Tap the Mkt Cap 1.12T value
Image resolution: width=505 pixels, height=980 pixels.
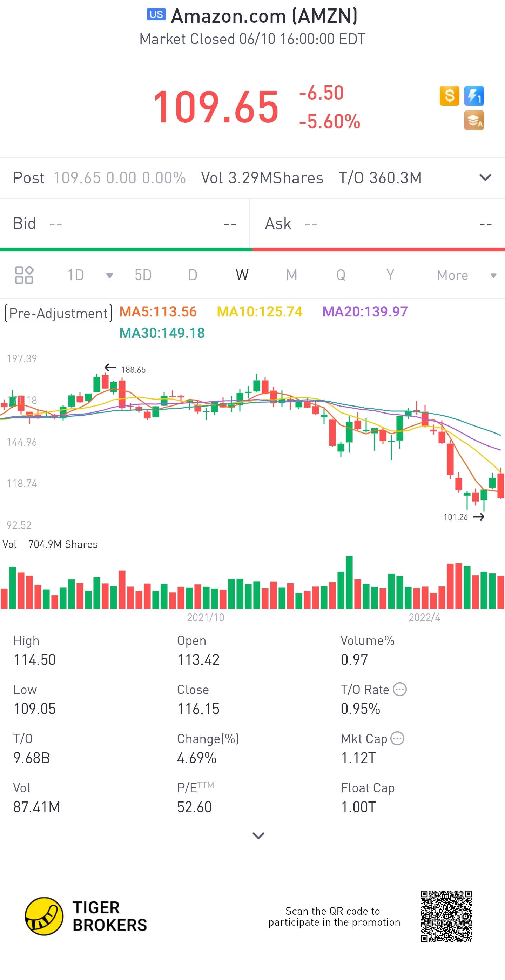pos(358,758)
